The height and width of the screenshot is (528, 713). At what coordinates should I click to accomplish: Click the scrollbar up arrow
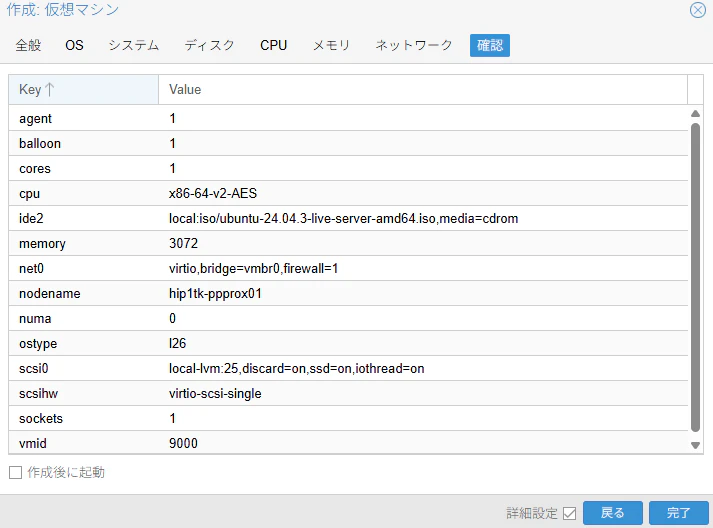[695, 114]
